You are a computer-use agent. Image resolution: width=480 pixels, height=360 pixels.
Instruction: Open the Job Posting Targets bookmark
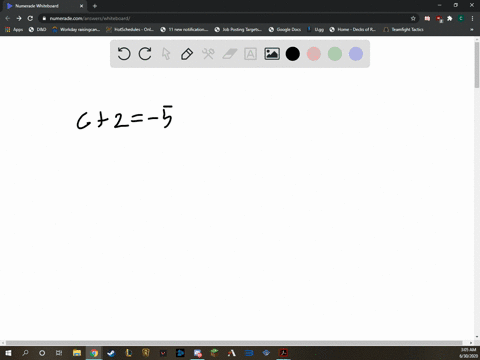(x=238, y=29)
